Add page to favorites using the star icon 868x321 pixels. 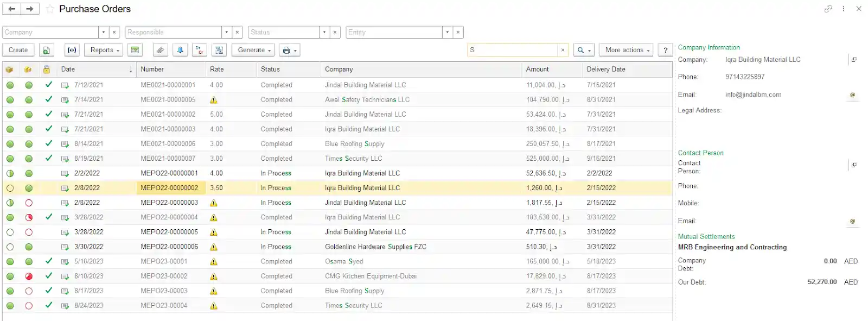point(50,9)
